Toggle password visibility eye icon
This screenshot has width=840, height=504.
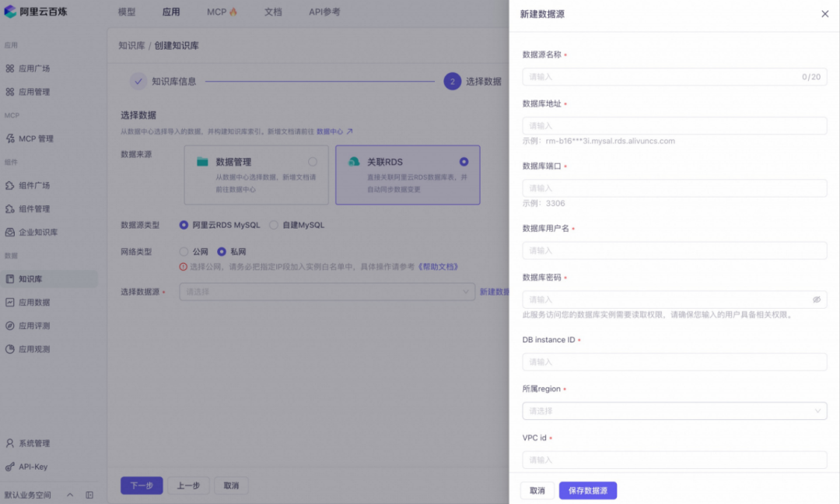tap(817, 300)
